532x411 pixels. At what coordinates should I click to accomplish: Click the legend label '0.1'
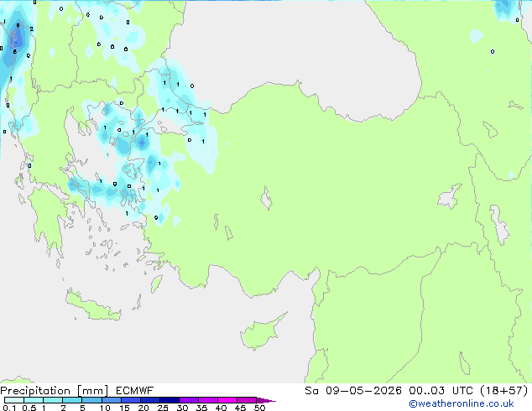[x=9, y=408]
